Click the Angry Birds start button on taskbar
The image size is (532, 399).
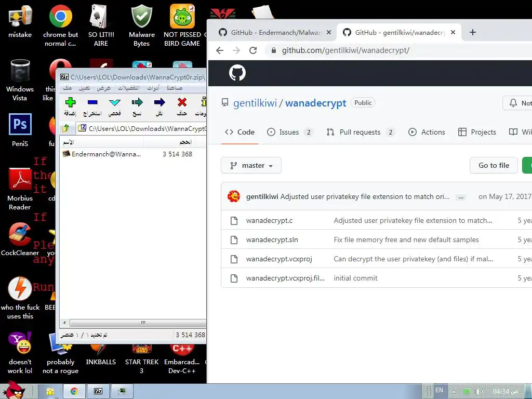[x=14, y=390]
